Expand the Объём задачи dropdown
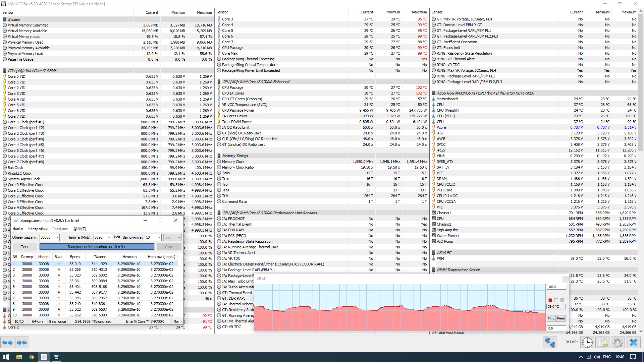 pyautogui.click(x=56, y=237)
